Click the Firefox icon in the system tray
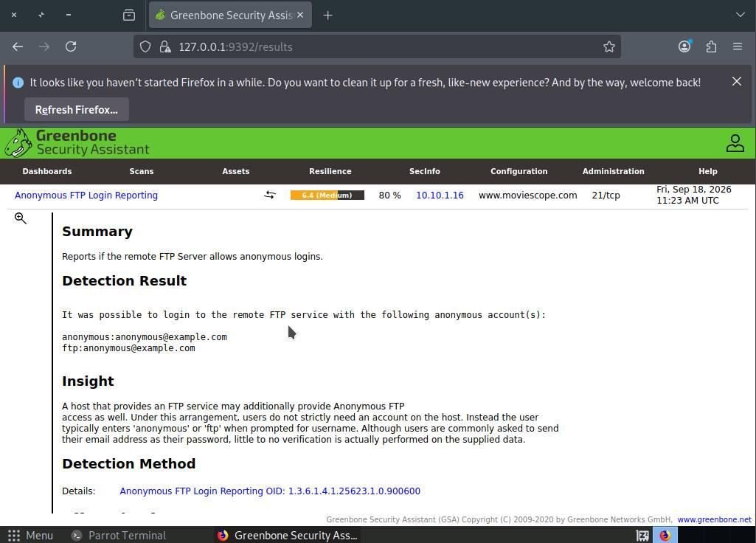The image size is (756, 543). pos(665,536)
